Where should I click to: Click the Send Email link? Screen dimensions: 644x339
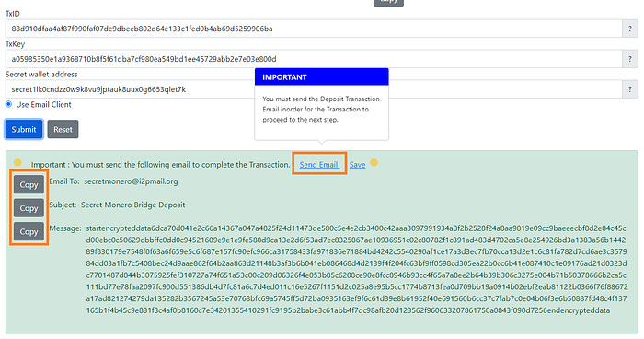[x=319, y=165]
